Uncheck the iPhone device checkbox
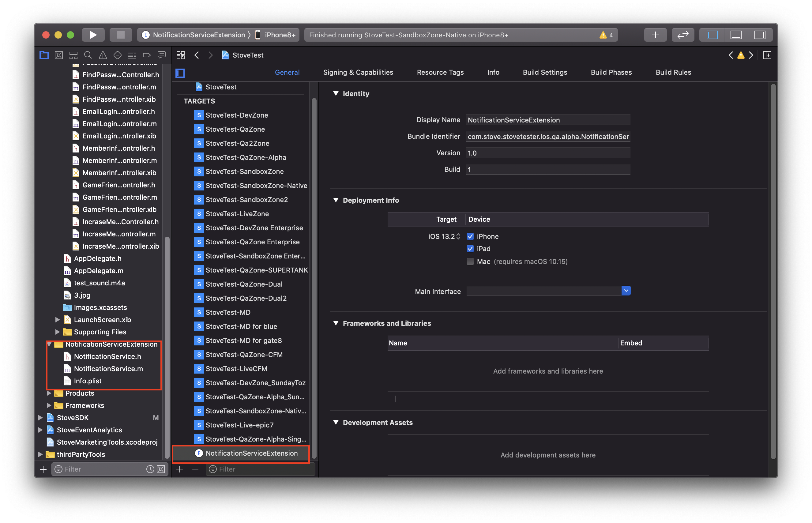The height and width of the screenshot is (523, 812). [470, 236]
